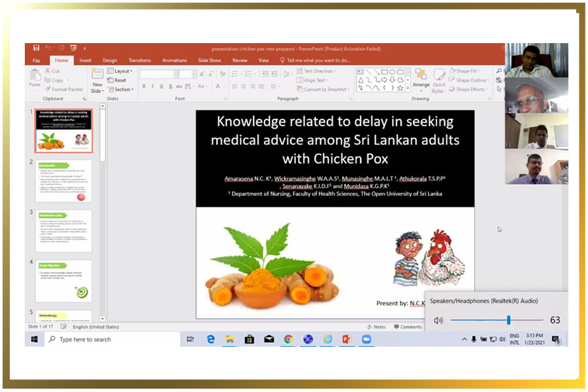The width and height of the screenshot is (588, 392).
Task: Click the Reset slide button
Action: 117,80
